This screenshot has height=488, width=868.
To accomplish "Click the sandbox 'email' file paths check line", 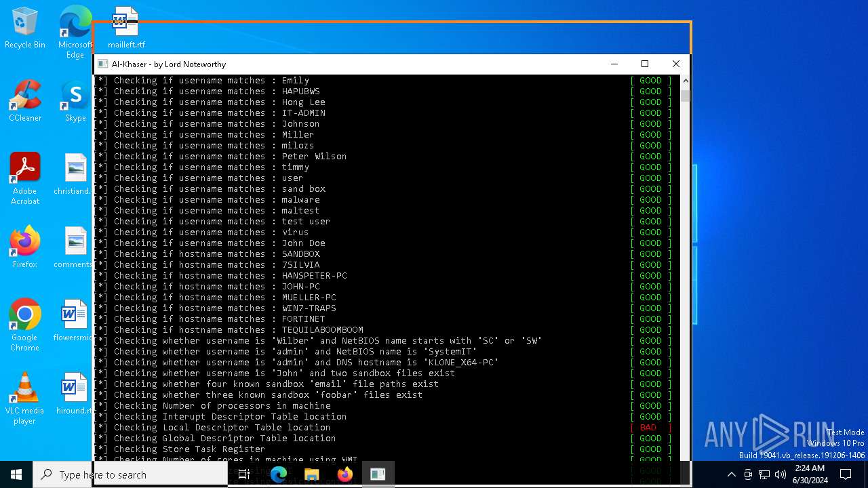I will click(267, 384).
